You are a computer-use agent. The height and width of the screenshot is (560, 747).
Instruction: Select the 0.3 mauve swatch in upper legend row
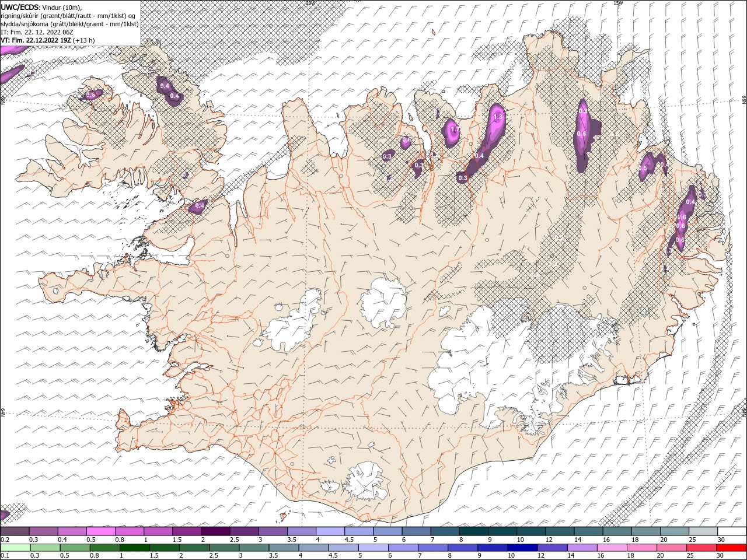(x=43, y=531)
